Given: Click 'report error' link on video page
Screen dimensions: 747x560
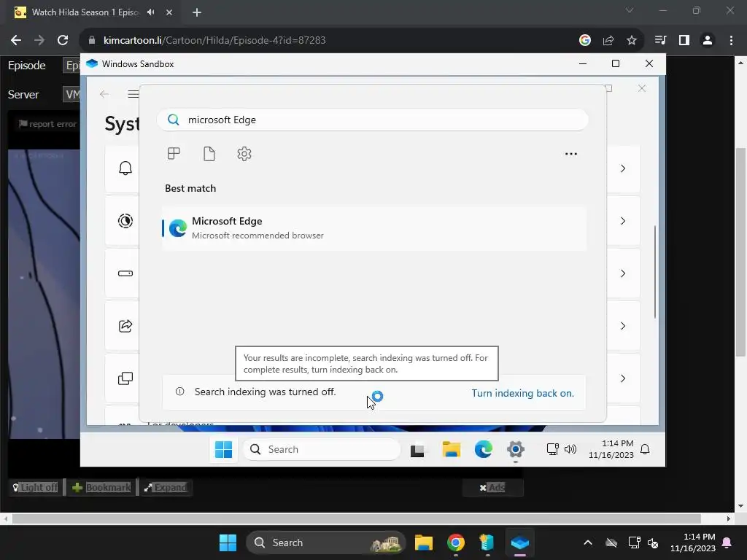Looking at the screenshot, I should [47, 124].
